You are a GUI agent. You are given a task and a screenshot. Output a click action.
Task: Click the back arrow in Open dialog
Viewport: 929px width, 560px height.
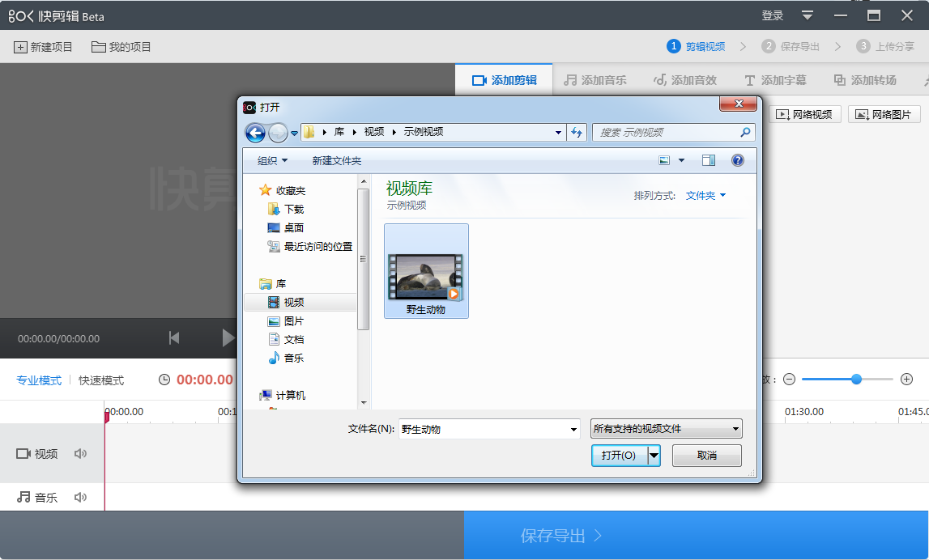(x=255, y=133)
